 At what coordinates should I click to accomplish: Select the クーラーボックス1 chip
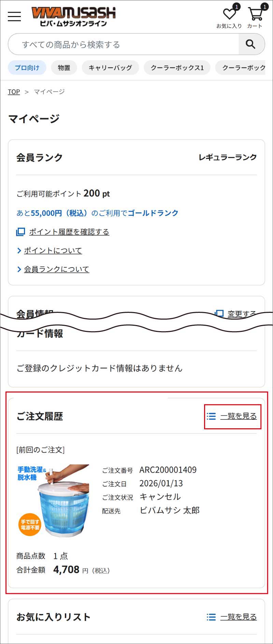(x=177, y=67)
